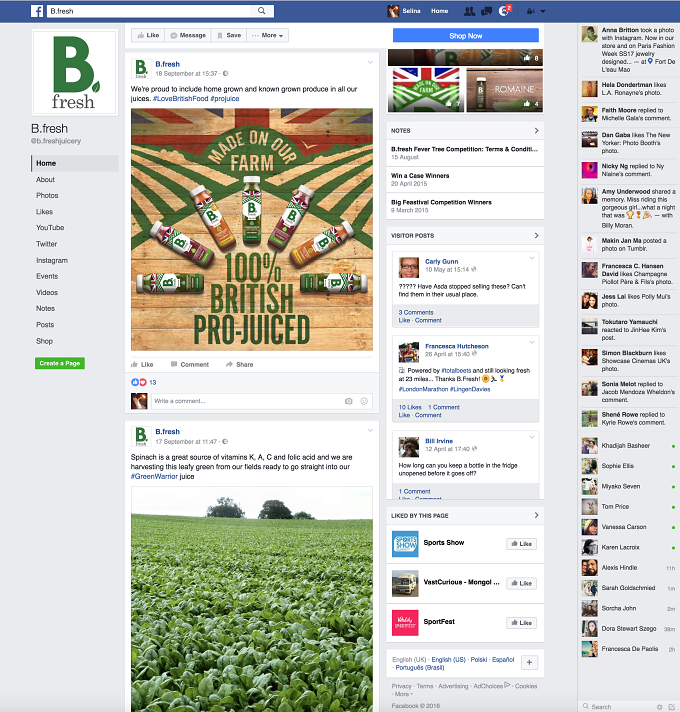Open the More dropdown on page header

pyautogui.click(x=268, y=35)
